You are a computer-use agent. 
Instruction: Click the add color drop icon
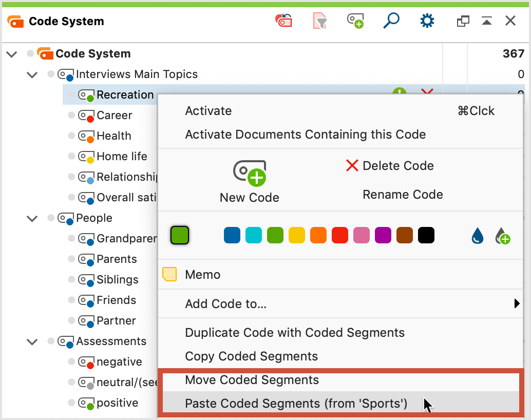click(x=503, y=235)
